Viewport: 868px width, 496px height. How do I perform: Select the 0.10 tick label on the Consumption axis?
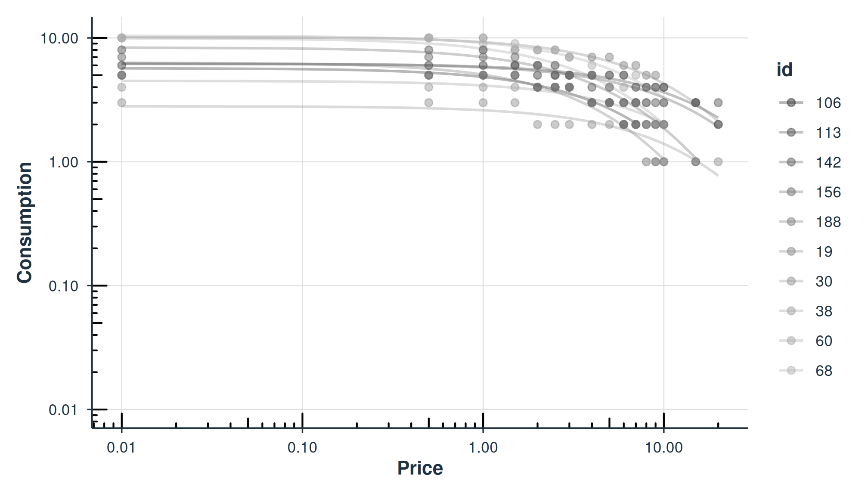click(x=63, y=286)
